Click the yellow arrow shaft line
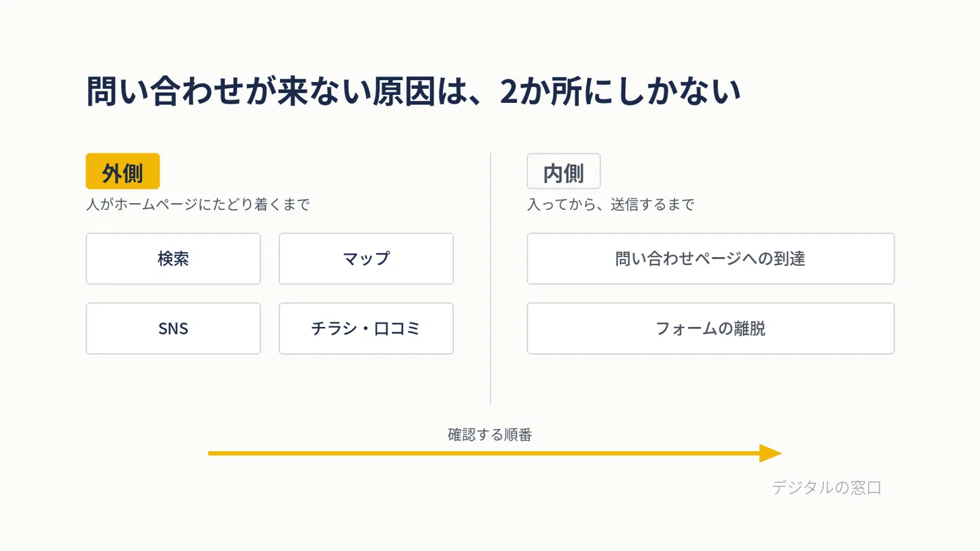The image size is (980, 551). [x=484, y=453]
